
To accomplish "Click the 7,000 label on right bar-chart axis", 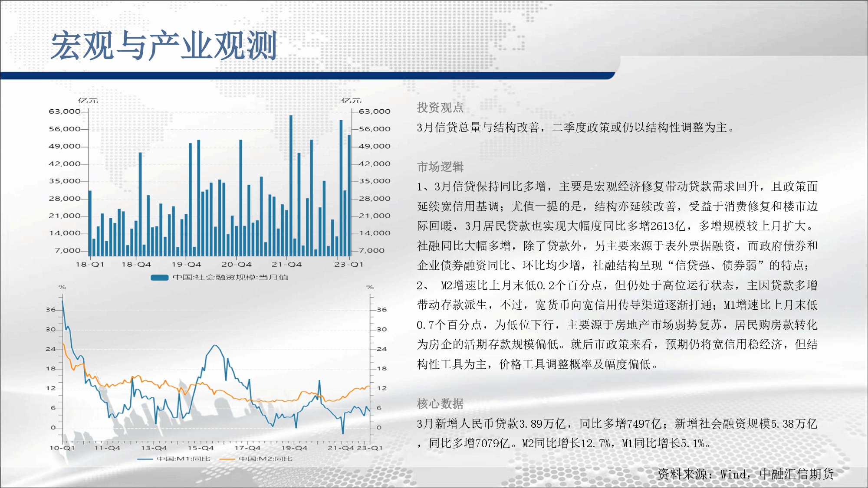I will [372, 251].
